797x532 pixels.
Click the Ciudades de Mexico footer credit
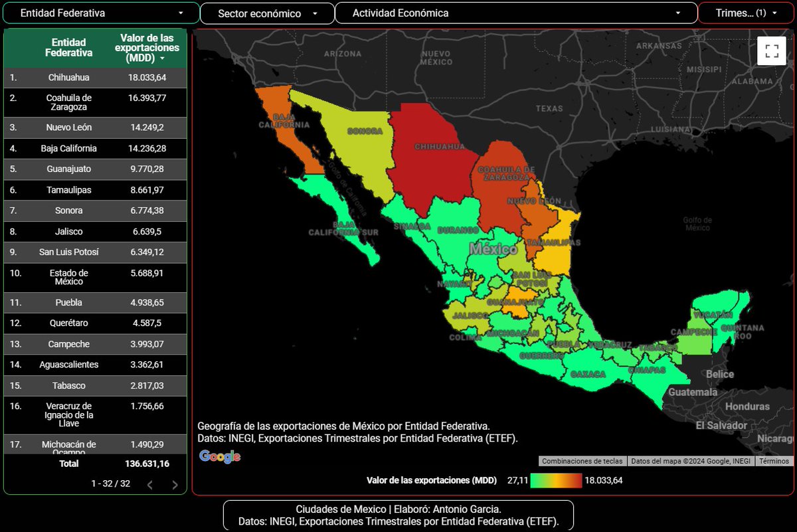point(398,515)
